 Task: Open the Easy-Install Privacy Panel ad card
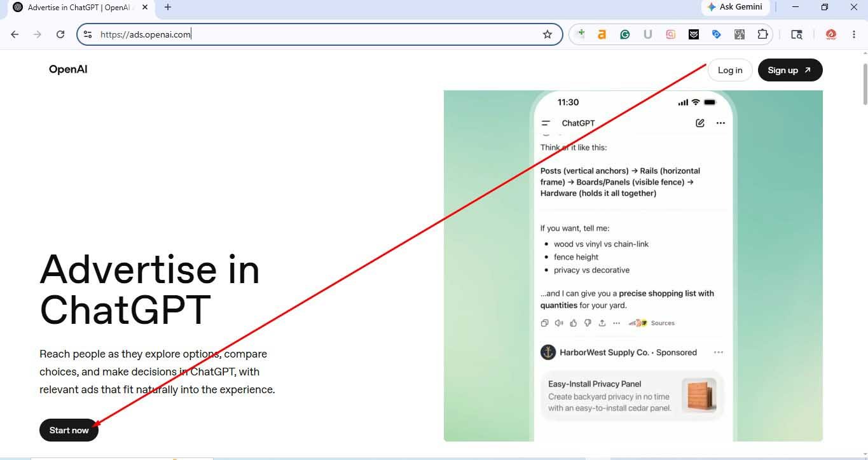[x=632, y=396]
